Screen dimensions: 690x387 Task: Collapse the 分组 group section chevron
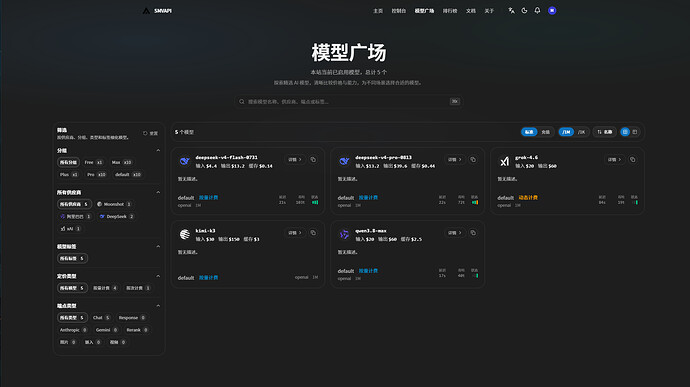pos(158,151)
